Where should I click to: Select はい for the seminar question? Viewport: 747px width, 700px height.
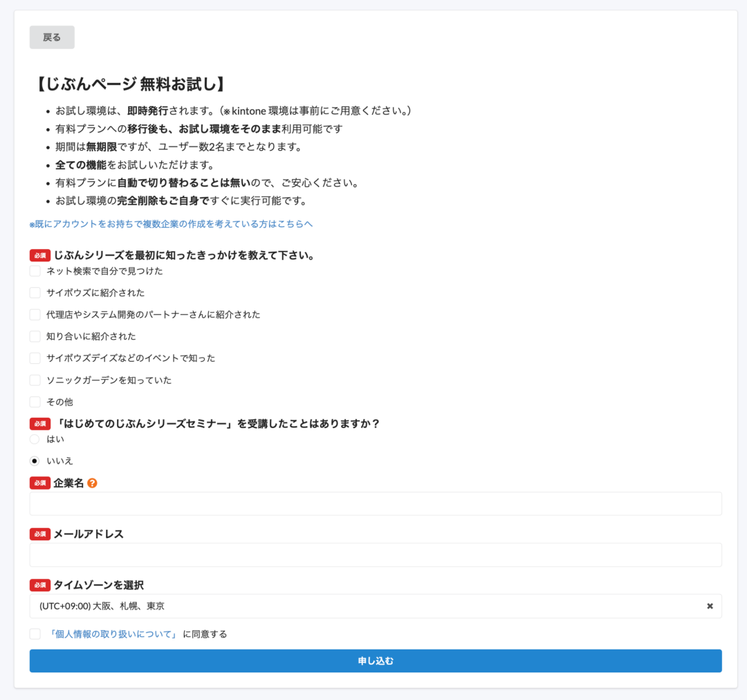click(x=35, y=439)
